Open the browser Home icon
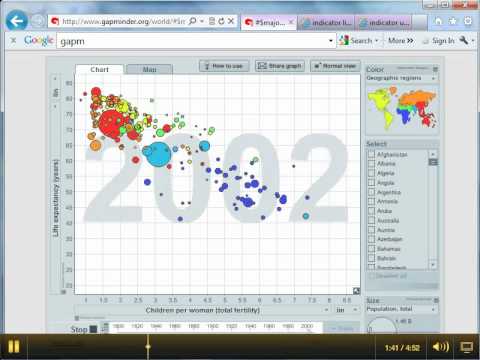Image resolution: width=480 pixels, height=360 pixels. [x=438, y=21]
